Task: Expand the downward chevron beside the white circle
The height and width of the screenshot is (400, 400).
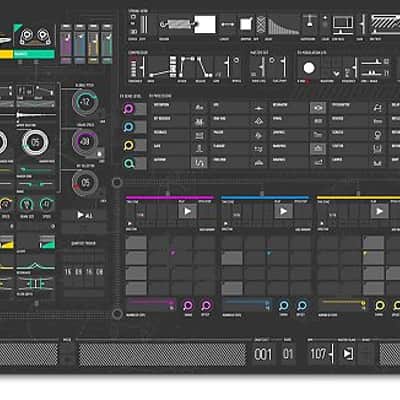Action: [x=336, y=73]
